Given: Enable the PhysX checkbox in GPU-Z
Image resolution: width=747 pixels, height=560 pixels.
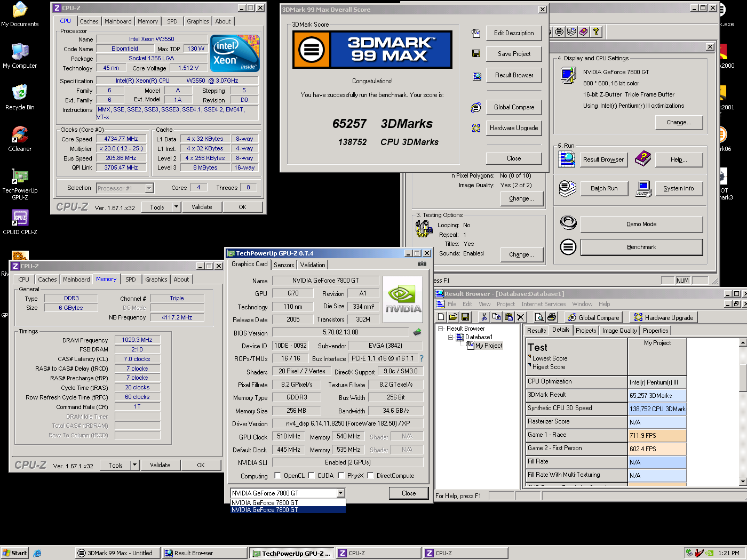Looking at the screenshot, I should [341, 476].
